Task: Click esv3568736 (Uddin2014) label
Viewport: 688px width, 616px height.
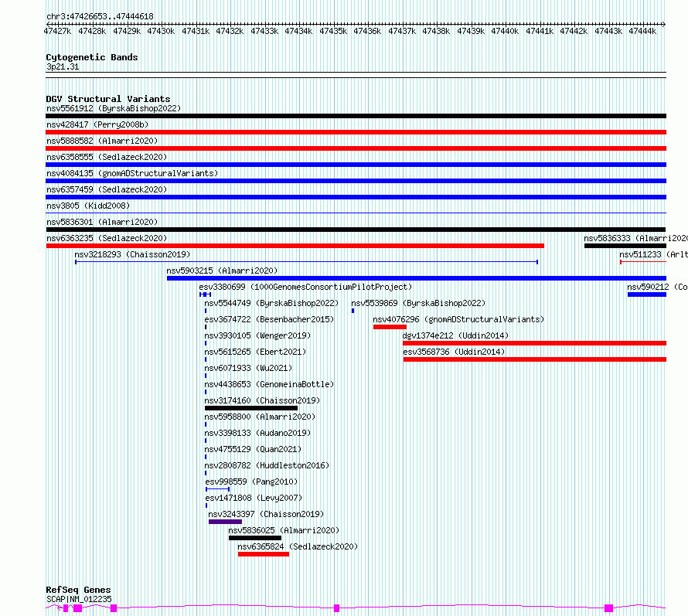Action: 454,352
